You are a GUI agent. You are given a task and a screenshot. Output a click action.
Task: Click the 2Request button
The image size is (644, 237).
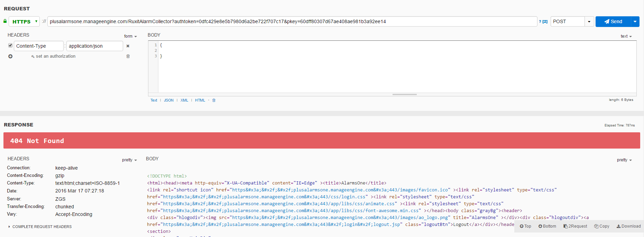[575, 226]
